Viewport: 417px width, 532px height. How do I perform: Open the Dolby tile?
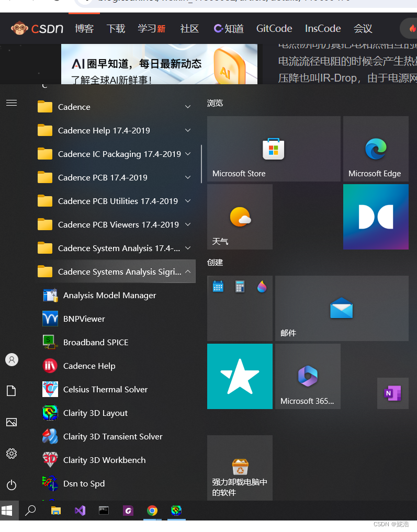pyautogui.click(x=376, y=217)
